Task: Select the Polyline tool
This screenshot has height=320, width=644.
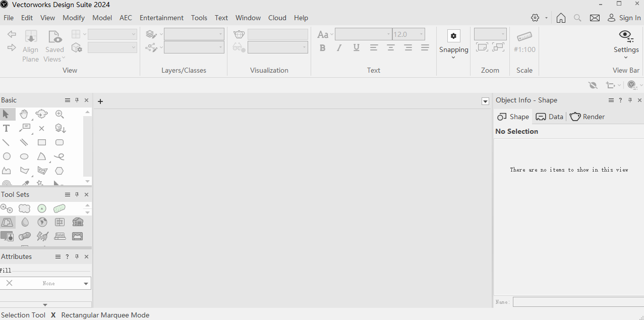Action: point(7,171)
